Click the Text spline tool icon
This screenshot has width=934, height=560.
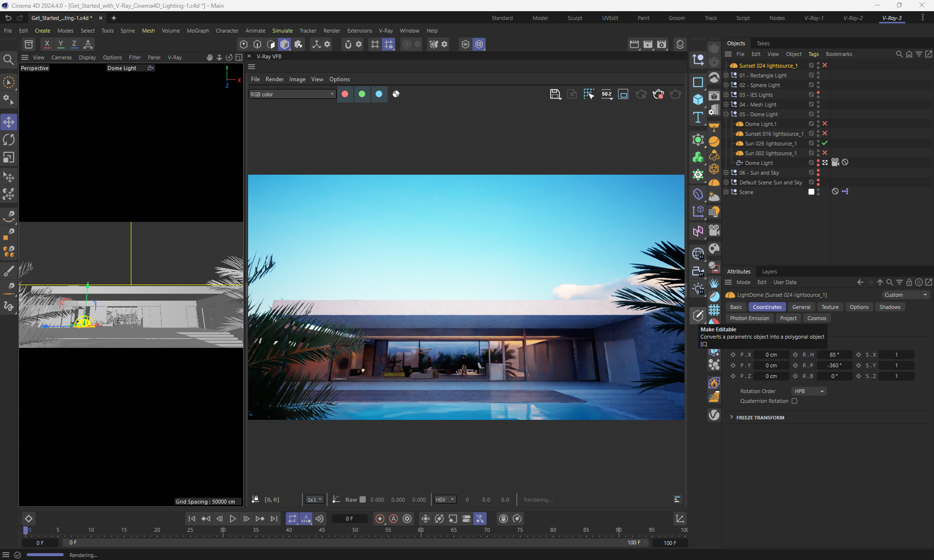(x=698, y=117)
